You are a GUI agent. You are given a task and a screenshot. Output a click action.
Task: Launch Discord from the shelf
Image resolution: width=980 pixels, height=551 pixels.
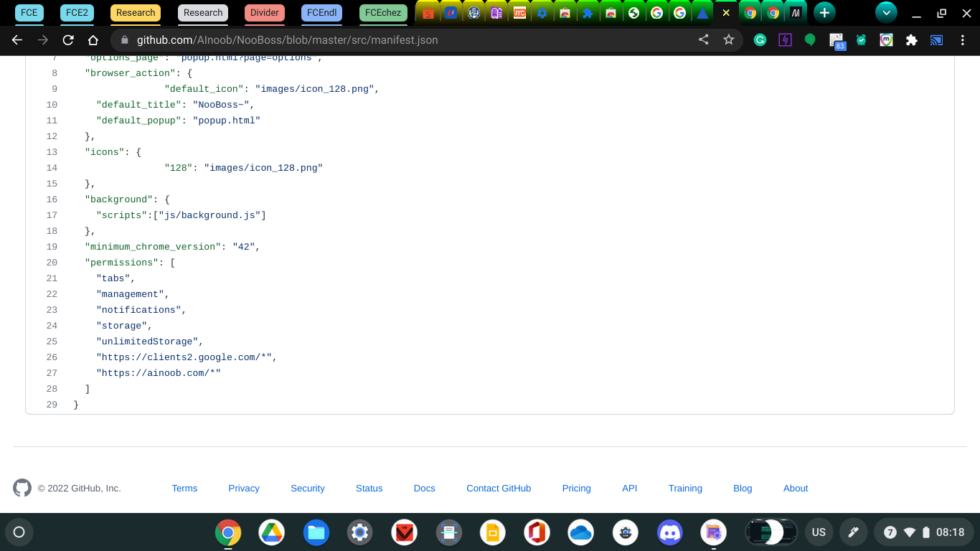669,532
